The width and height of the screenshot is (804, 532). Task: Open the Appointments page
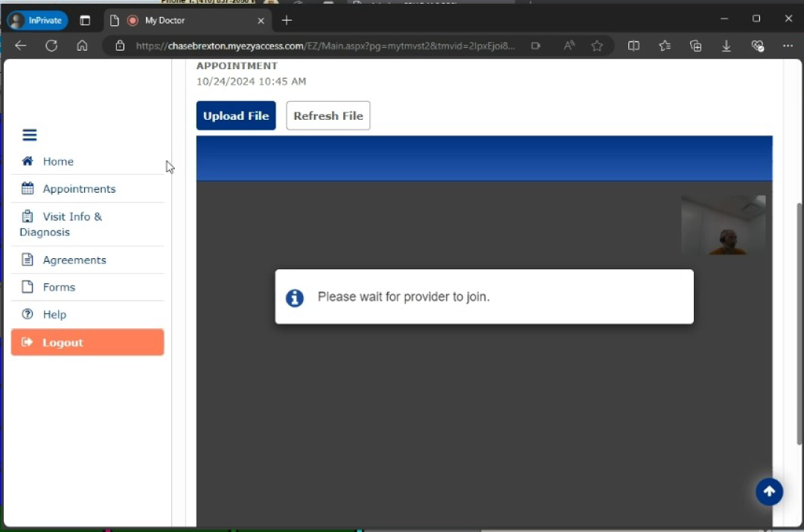(78, 189)
